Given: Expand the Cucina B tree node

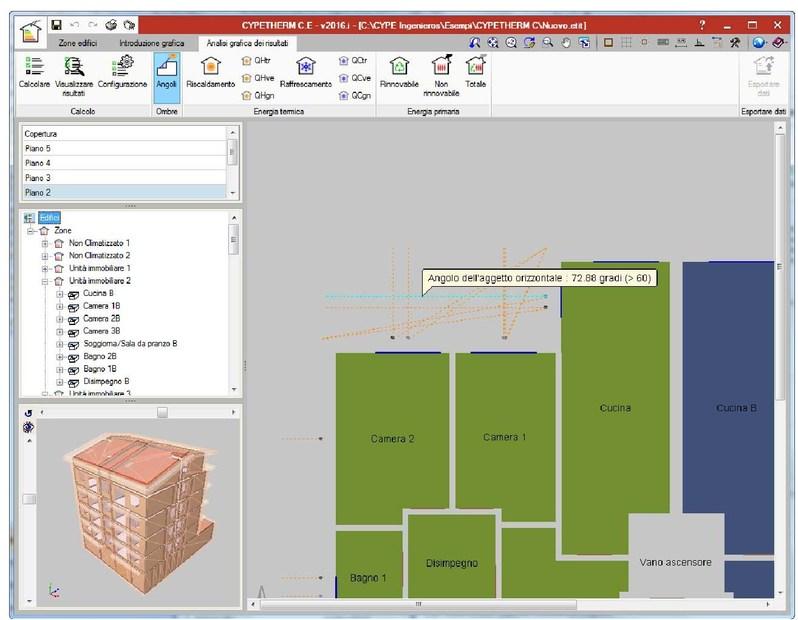Looking at the screenshot, I should click(x=60, y=294).
